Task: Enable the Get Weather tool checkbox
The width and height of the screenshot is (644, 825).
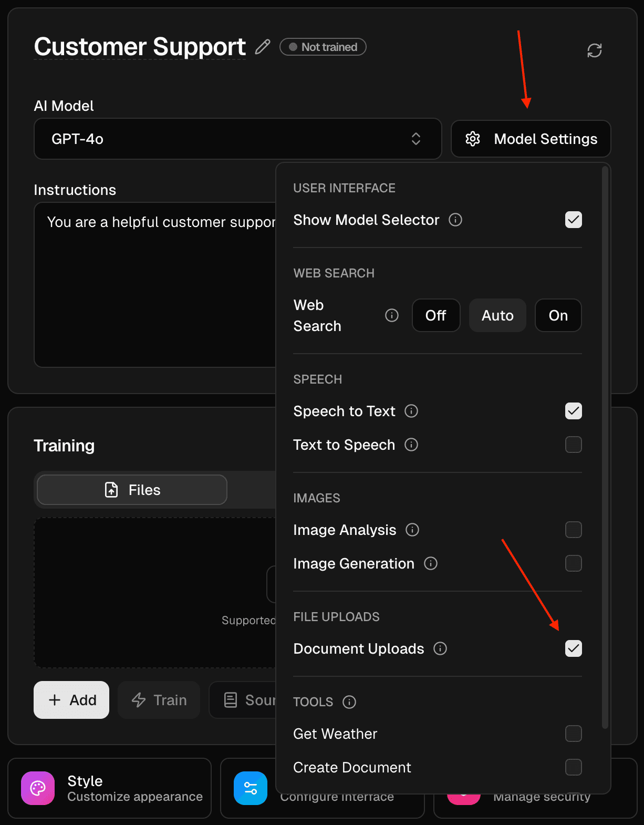Action: [573, 734]
